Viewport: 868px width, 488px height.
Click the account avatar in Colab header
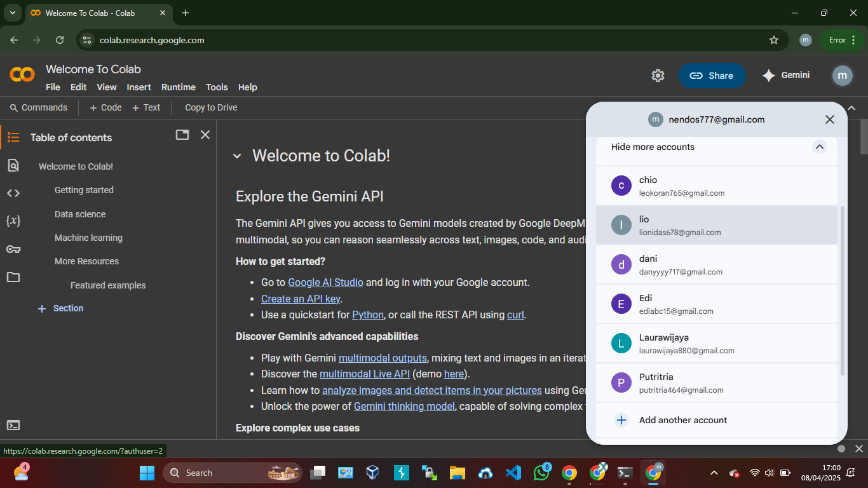point(843,76)
